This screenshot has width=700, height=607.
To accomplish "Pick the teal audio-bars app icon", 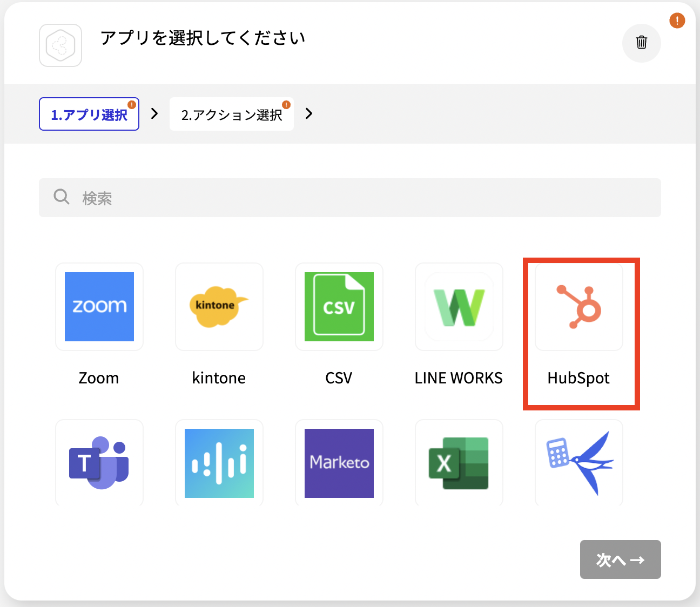I will (x=219, y=463).
